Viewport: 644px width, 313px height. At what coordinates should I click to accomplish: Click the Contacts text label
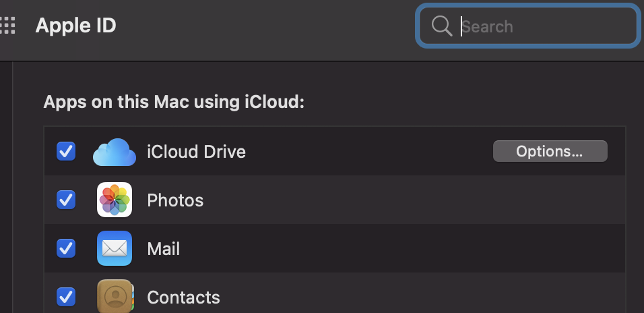tap(183, 297)
